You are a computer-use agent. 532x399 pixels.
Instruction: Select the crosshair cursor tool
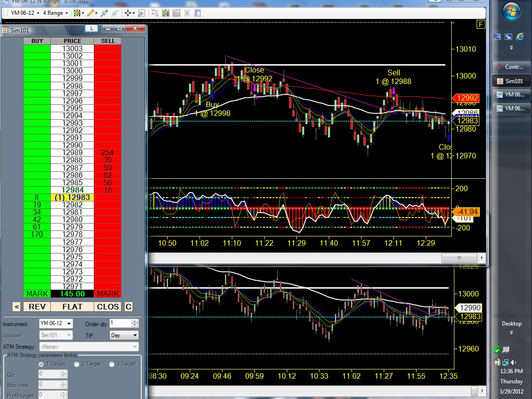coord(127,13)
